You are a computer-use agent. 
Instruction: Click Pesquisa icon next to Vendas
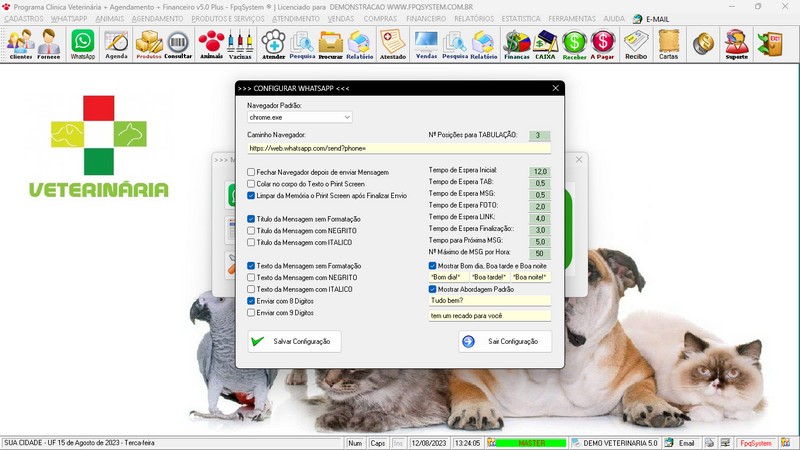pos(455,44)
